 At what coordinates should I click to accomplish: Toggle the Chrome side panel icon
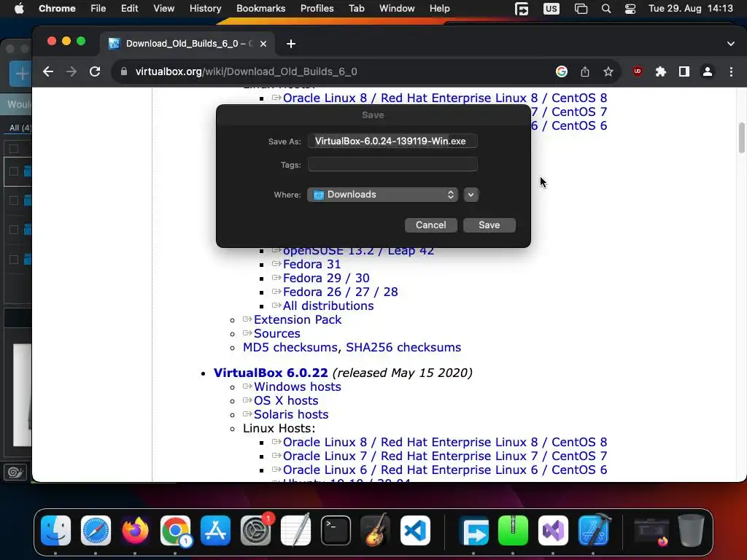[684, 71]
